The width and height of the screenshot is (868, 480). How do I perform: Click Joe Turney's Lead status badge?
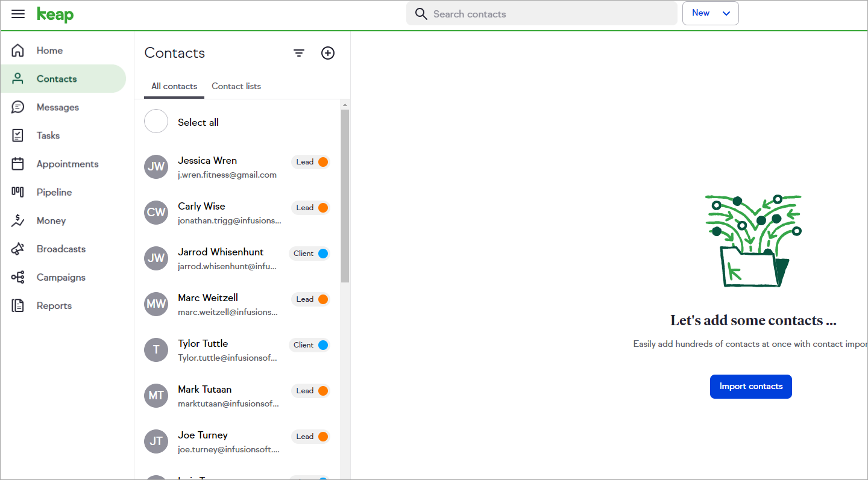click(x=310, y=437)
